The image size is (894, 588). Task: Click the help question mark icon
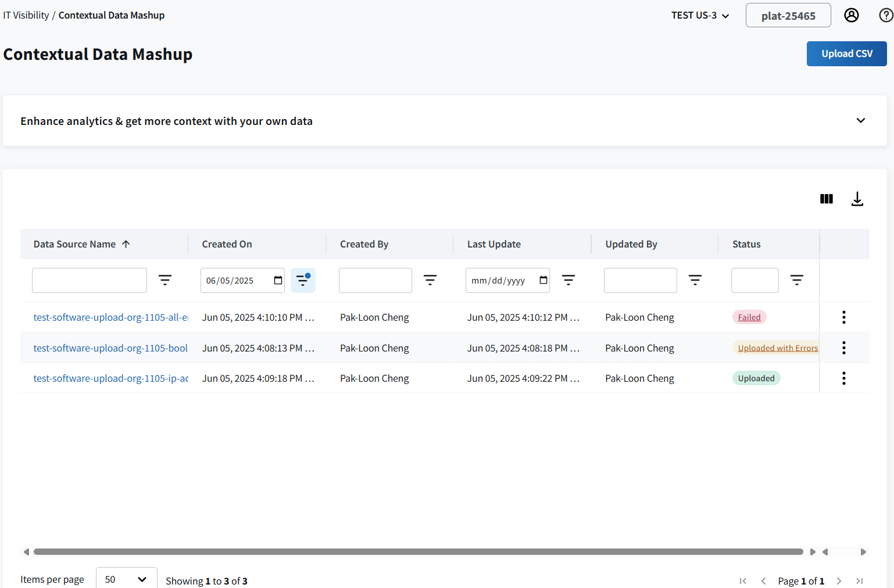(x=885, y=16)
